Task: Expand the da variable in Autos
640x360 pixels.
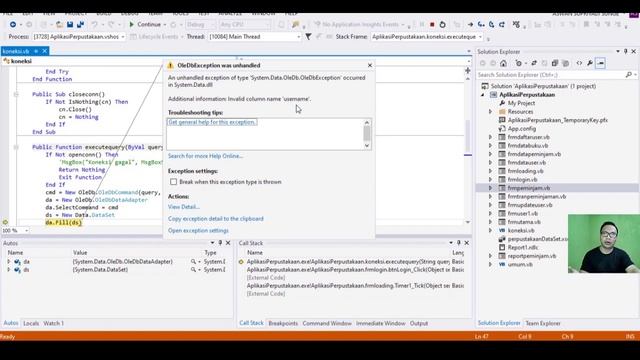Action: point(9,262)
